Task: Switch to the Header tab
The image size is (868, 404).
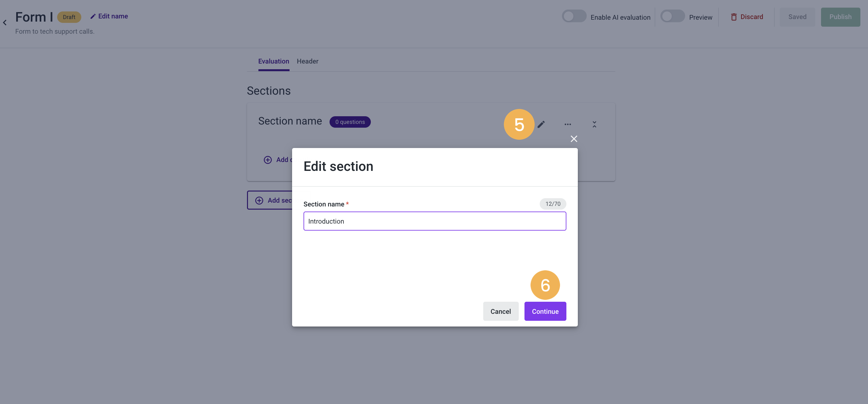Action: [307, 61]
